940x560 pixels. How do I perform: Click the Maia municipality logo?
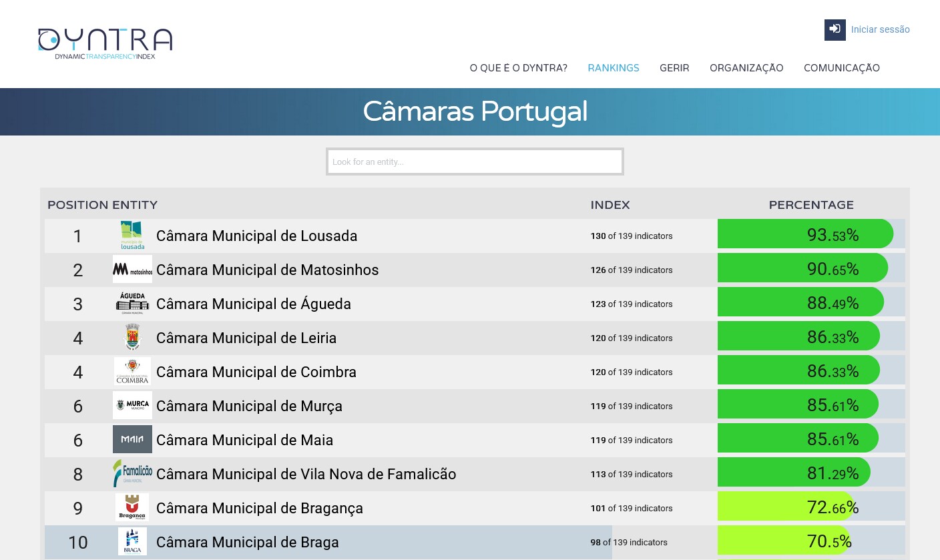132,439
